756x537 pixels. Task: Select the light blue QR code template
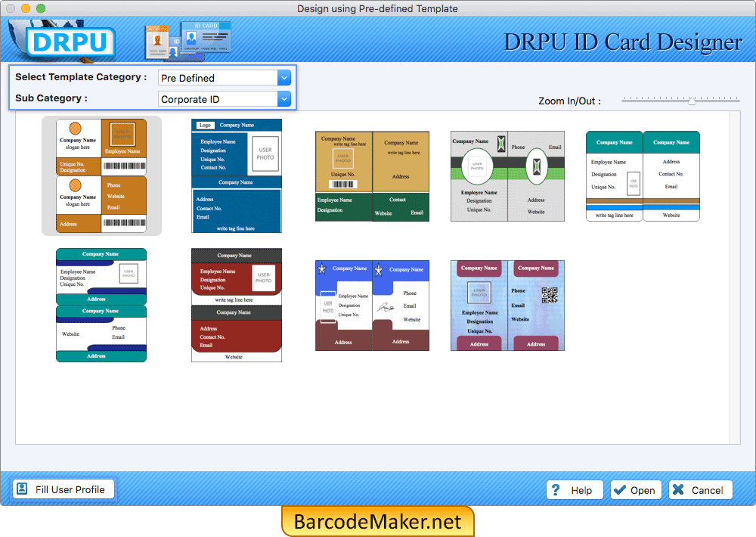click(507, 306)
